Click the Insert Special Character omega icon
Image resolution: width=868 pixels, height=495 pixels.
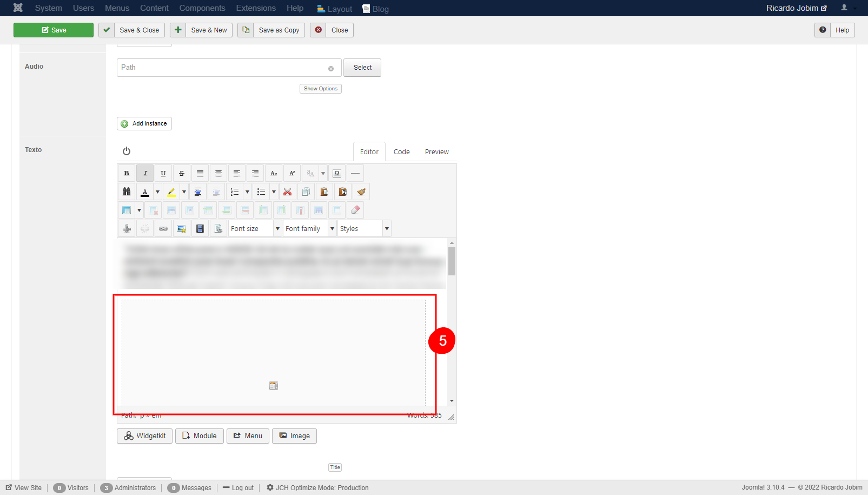337,173
